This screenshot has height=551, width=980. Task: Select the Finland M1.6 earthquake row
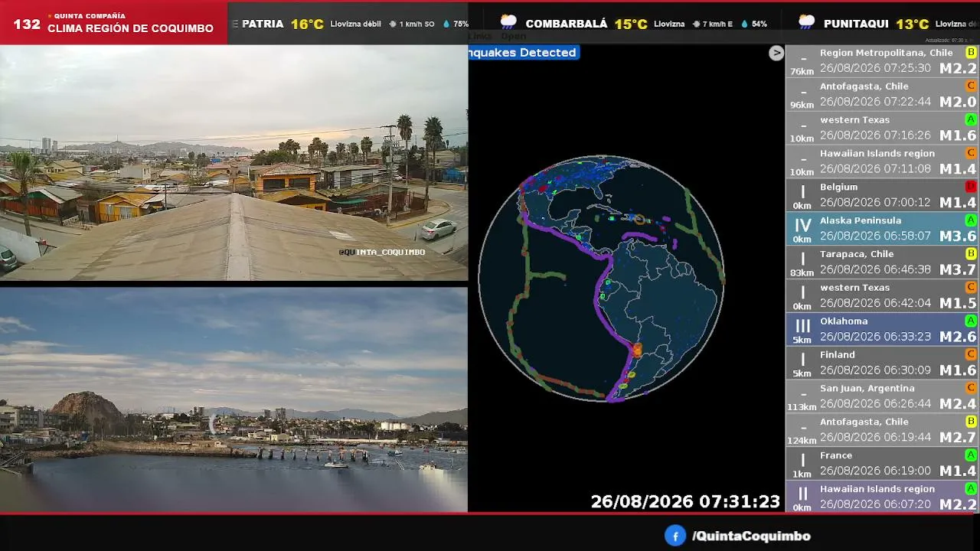pyautogui.click(x=882, y=364)
